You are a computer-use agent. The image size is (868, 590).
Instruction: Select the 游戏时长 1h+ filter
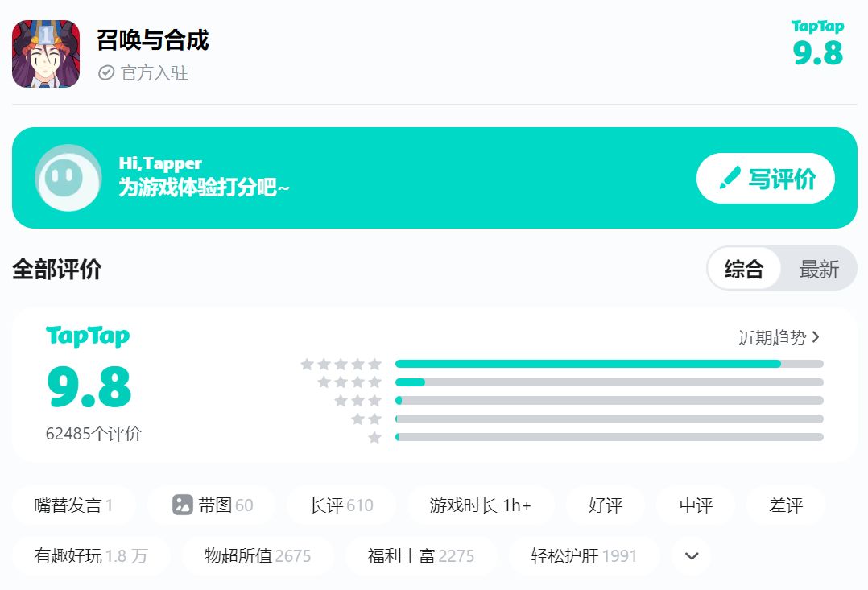[x=480, y=505]
